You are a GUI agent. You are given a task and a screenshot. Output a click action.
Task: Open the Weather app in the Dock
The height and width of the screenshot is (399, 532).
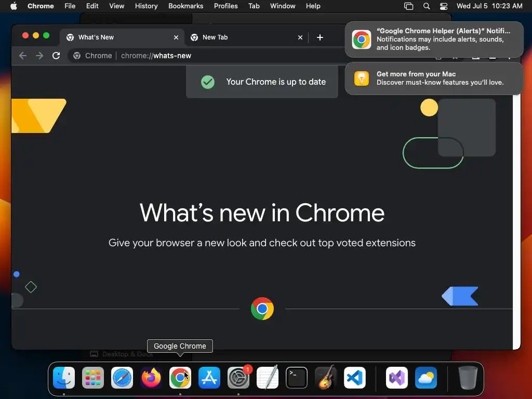coord(426,378)
